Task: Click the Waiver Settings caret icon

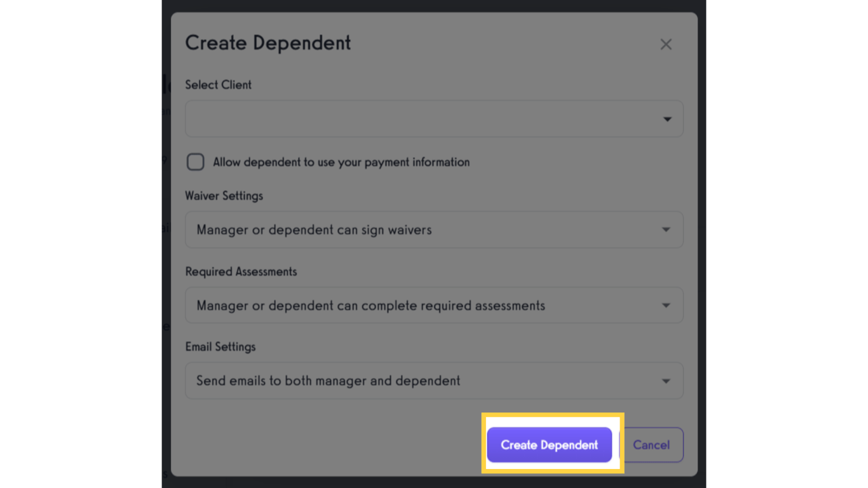Action: (667, 229)
